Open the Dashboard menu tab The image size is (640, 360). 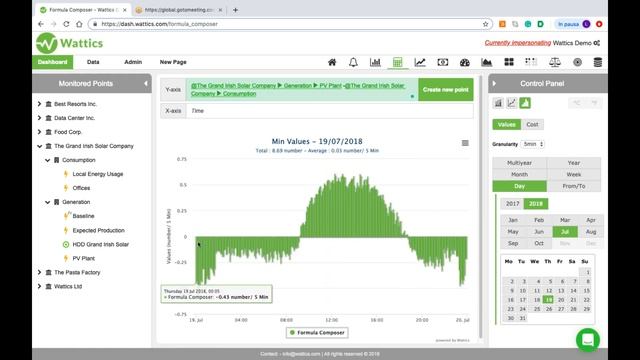click(53, 62)
